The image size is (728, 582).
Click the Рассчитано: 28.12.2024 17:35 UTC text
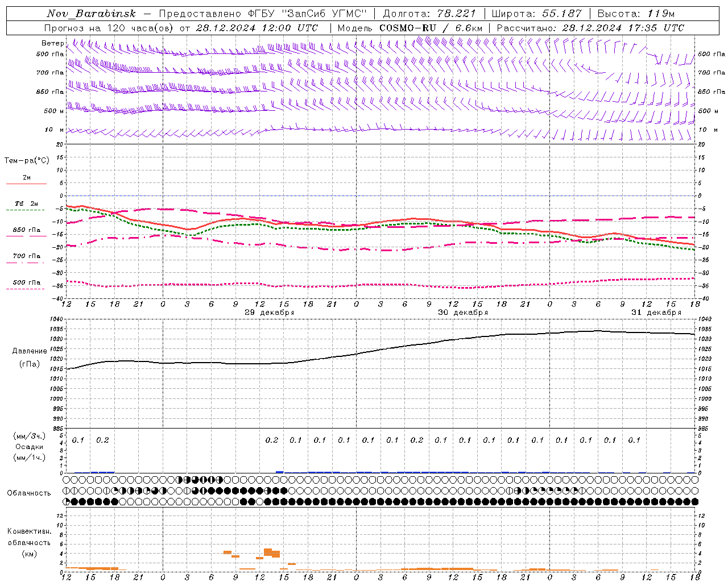590,28
